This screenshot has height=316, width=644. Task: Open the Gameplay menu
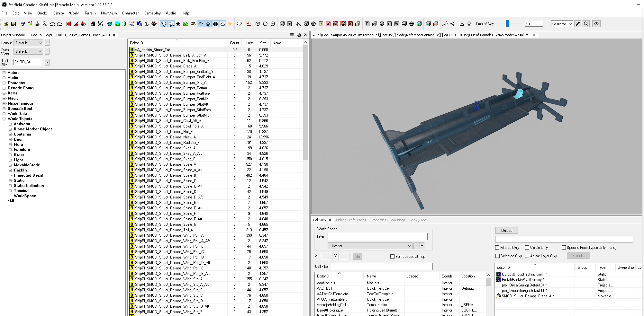[x=152, y=13]
